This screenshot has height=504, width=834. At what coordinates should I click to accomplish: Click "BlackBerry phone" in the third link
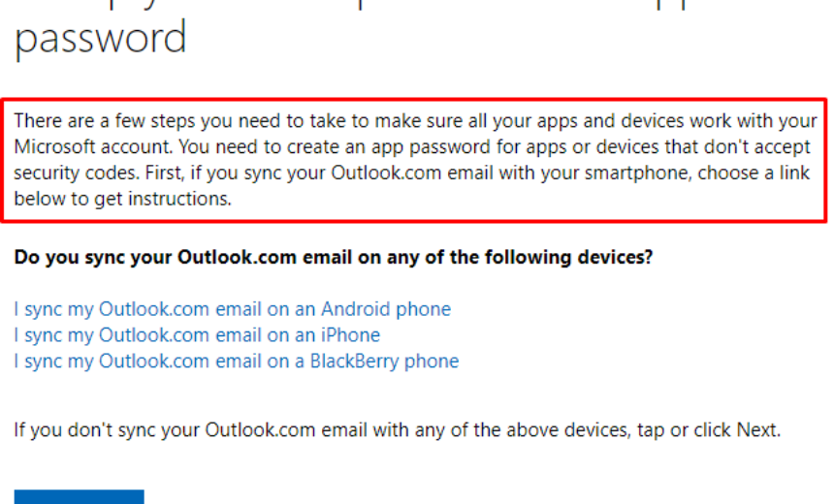[384, 362]
